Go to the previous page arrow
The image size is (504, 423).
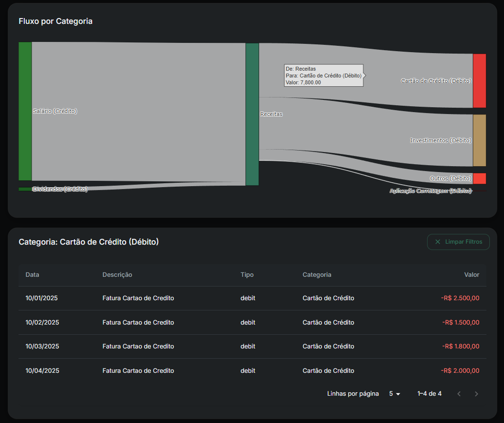click(459, 394)
